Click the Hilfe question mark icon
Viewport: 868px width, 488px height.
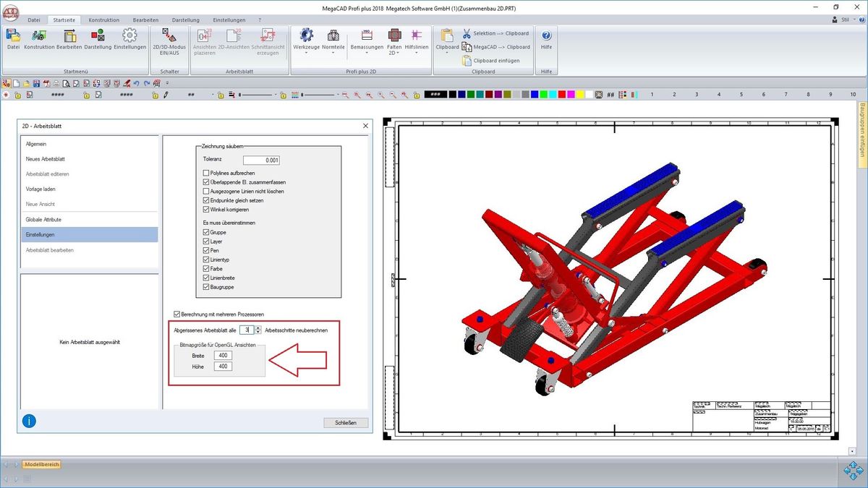[546, 36]
